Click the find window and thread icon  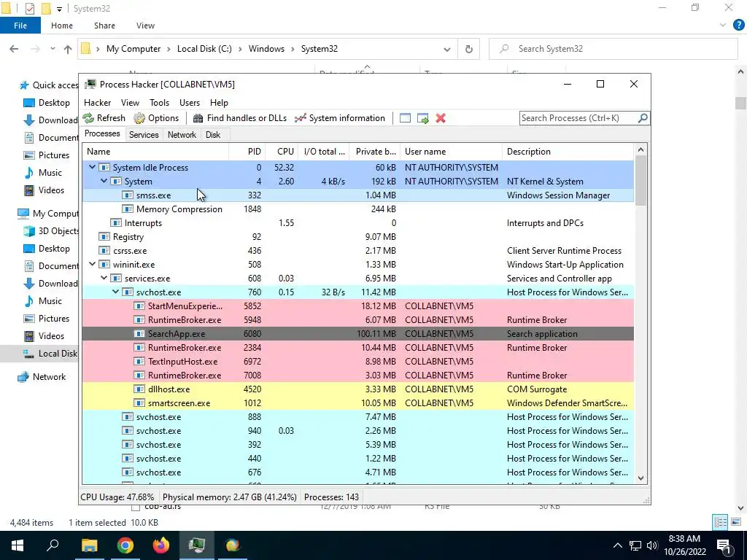tap(423, 118)
